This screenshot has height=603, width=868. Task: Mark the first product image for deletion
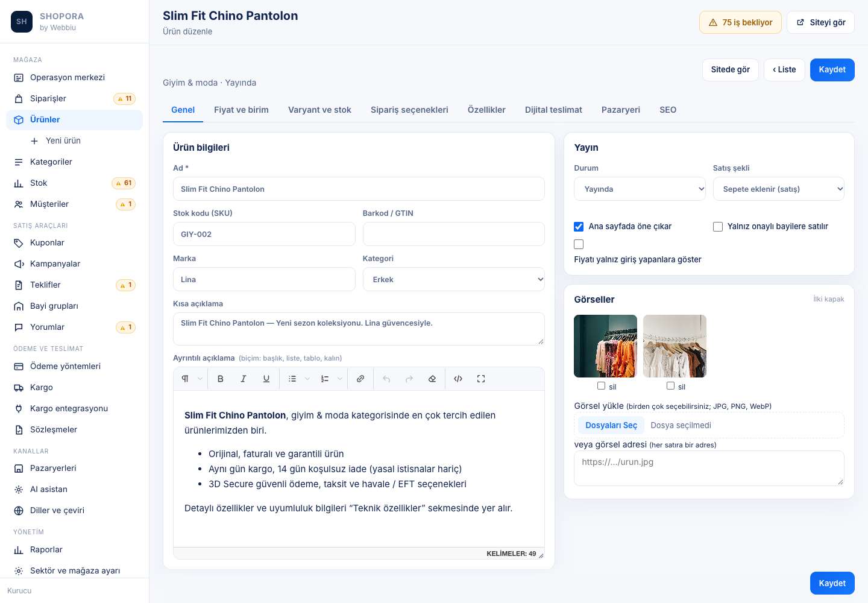click(x=601, y=386)
